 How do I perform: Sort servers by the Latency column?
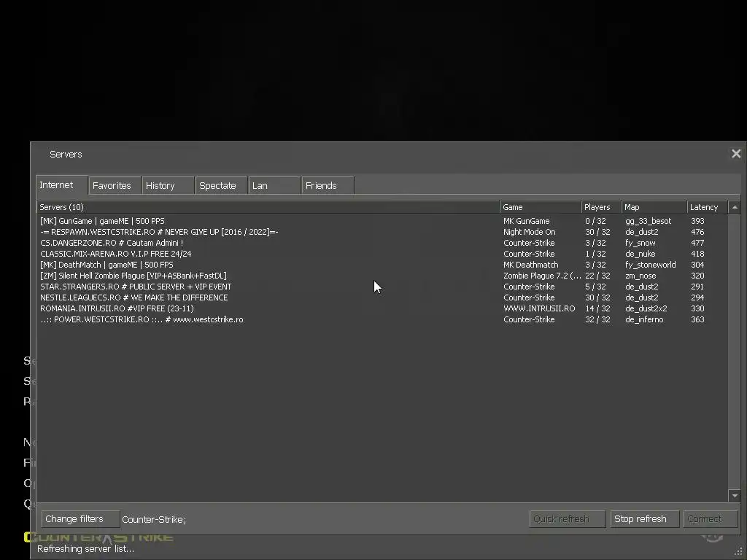708,207
